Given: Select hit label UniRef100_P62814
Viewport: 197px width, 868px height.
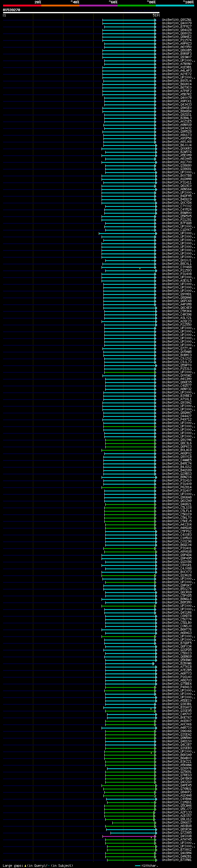Looking at the screenshot, I should 177,487.
